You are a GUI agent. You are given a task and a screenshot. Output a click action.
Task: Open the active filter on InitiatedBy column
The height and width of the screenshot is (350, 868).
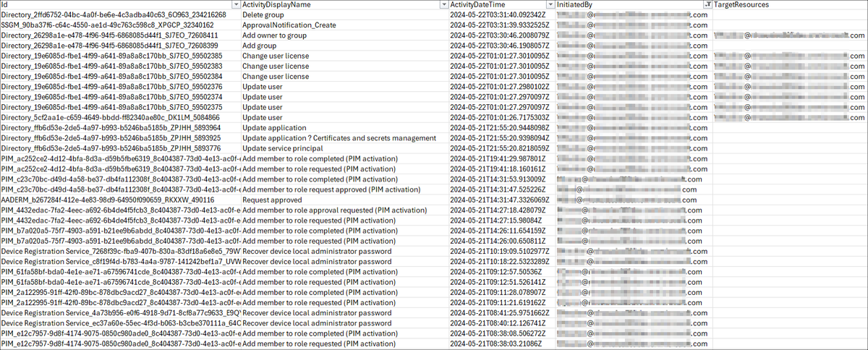(x=707, y=5)
